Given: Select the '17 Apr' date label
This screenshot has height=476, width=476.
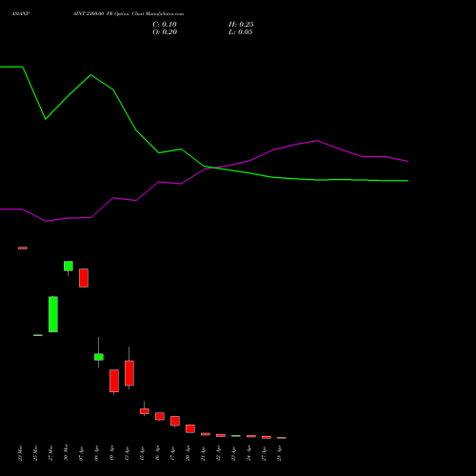Looking at the screenshot, I should pos(172,453).
